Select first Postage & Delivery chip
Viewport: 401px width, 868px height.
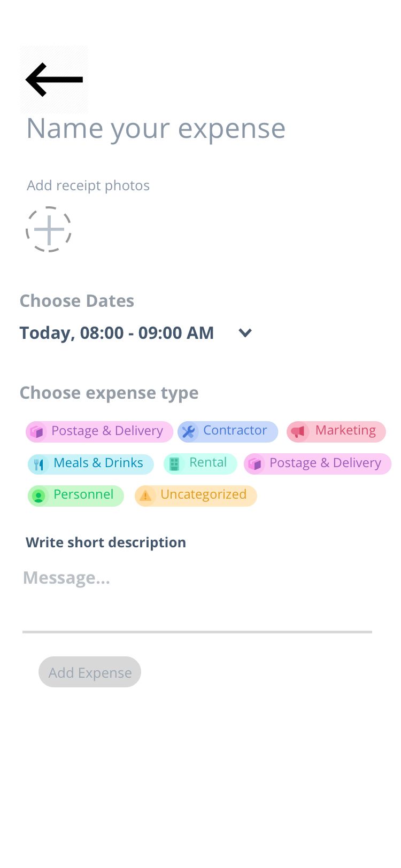(106, 431)
